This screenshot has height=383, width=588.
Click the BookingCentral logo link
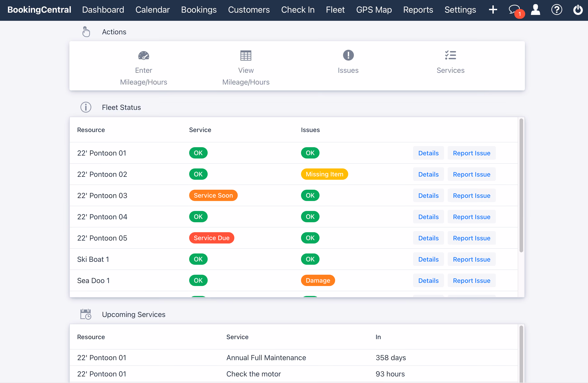click(39, 10)
